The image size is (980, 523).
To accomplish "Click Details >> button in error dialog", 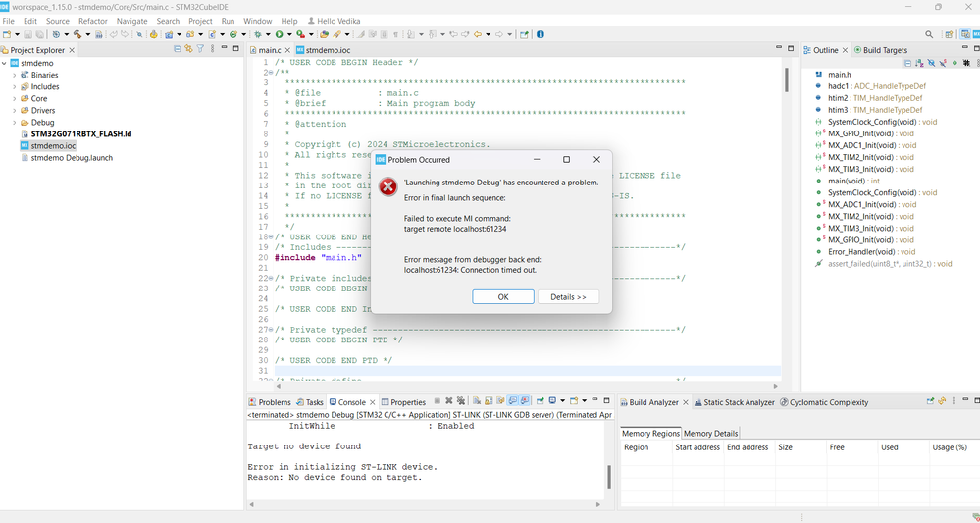I will tap(568, 297).
